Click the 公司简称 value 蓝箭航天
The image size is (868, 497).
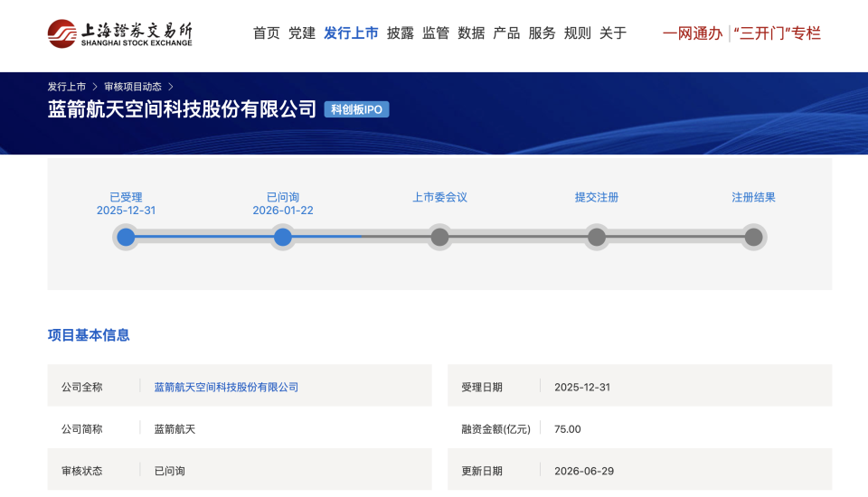point(175,429)
